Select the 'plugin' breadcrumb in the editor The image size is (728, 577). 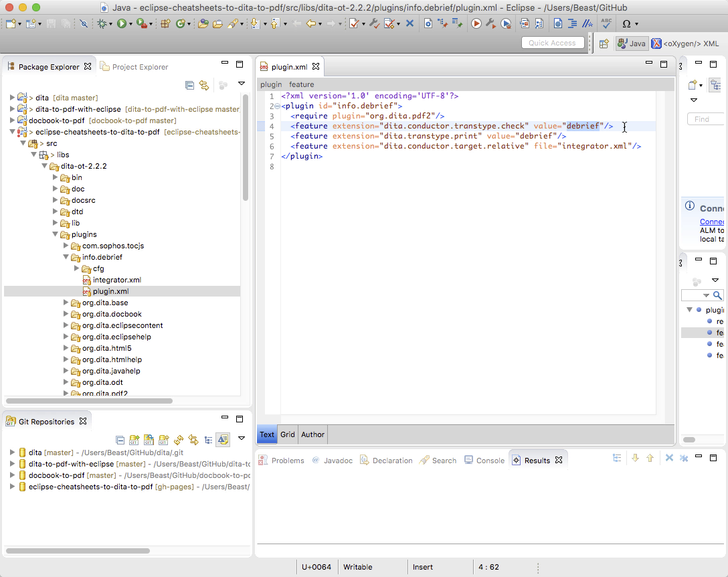click(271, 84)
